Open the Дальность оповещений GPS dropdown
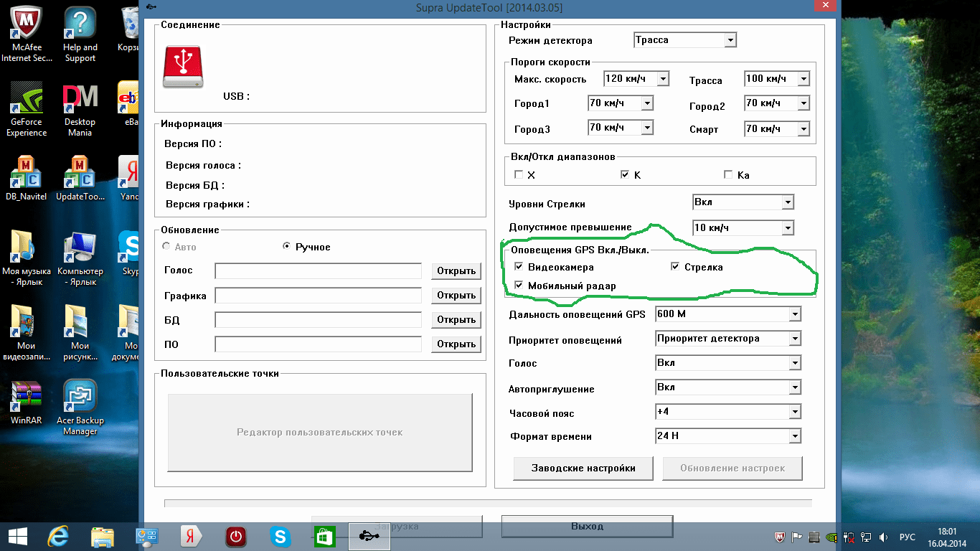 point(794,314)
